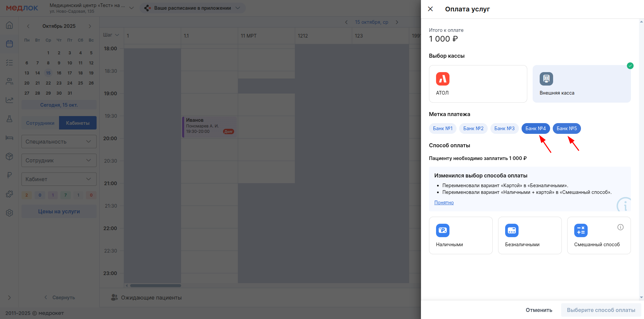The height and width of the screenshot is (319, 644).
Task: Click info icon on mixed payment card
Action: pos(620,227)
